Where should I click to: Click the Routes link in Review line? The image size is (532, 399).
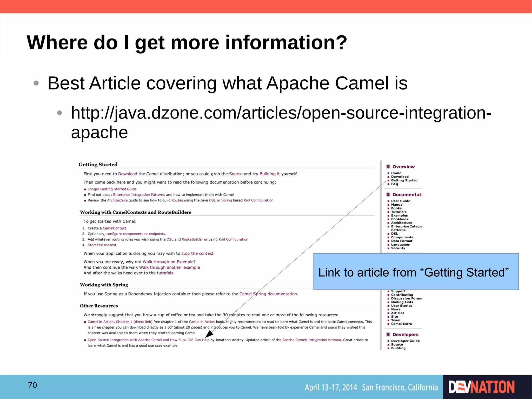point(177,200)
